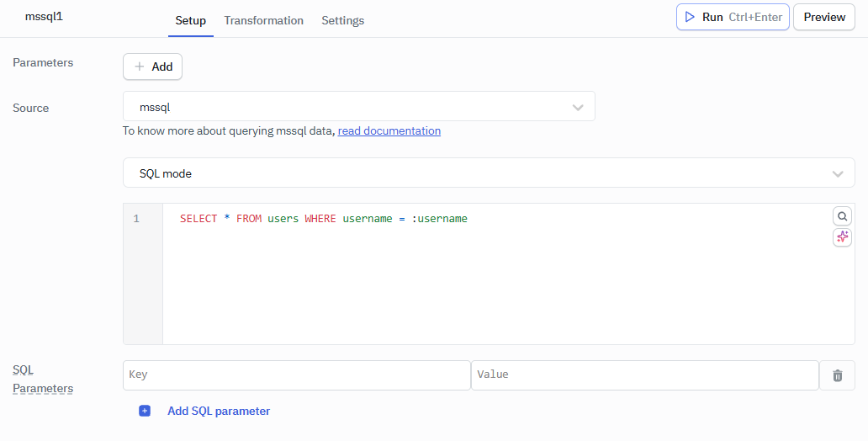868x441 pixels.
Task: Expand the Source dropdown chevron arrow
Action: [x=578, y=107]
